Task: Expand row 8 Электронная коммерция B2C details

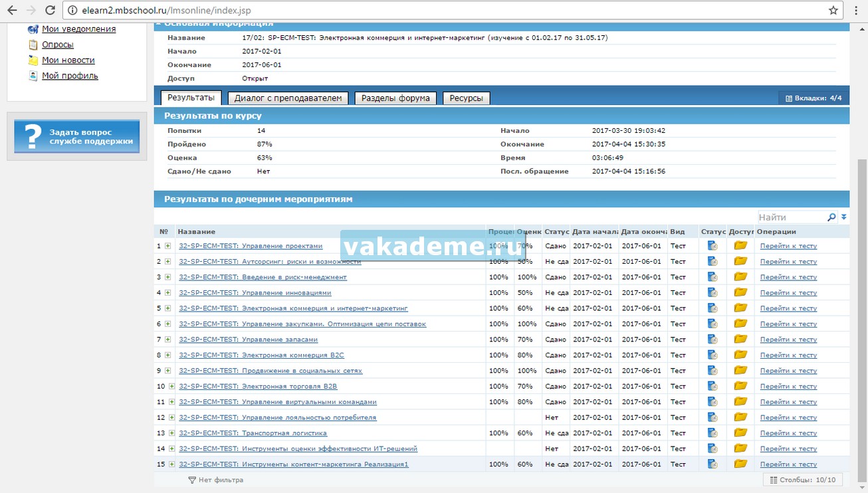Action: [168, 355]
